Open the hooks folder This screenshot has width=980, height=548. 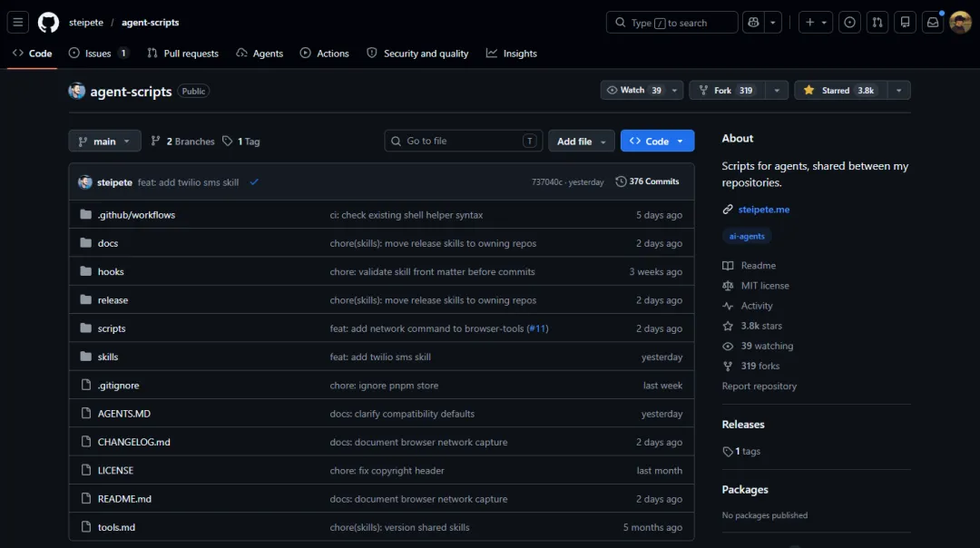pyautogui.click(x=111, y=272)
